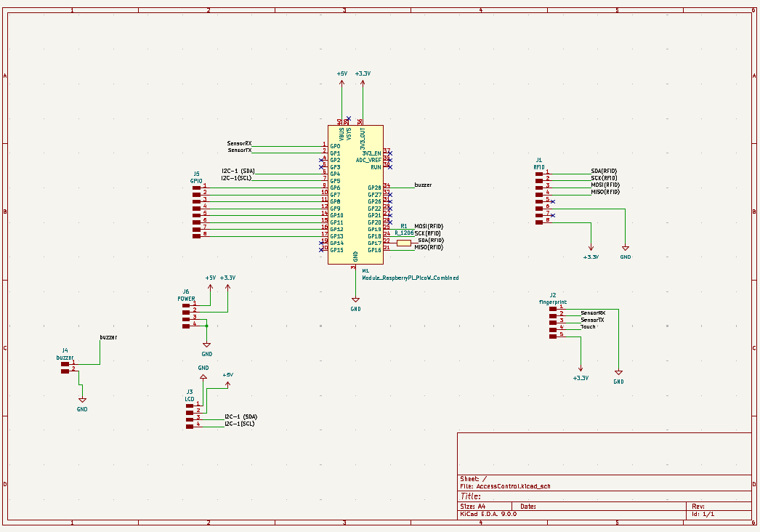The image size is (760, 532).
Task: Click the Raspberry Pi Pico module symbol body
Action: point(355,195)
